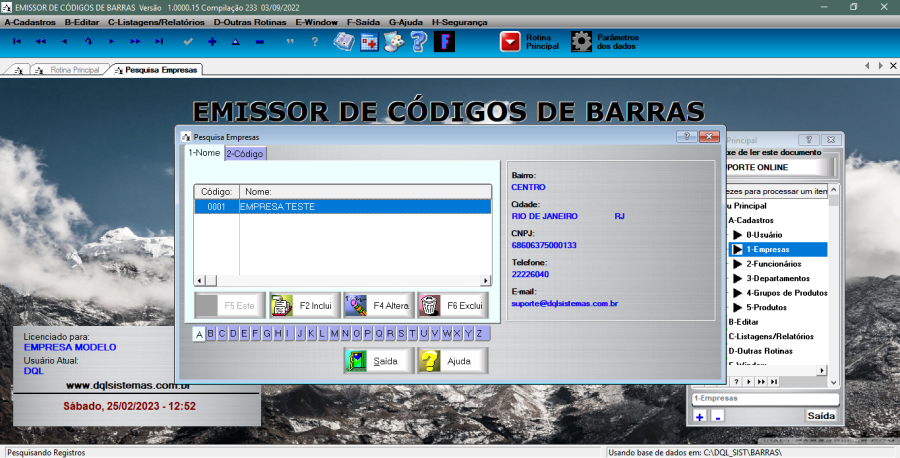Expand the 0-Usuário tree arrow
The width and height of the screenshot is (900, 458).
[738, 234]
